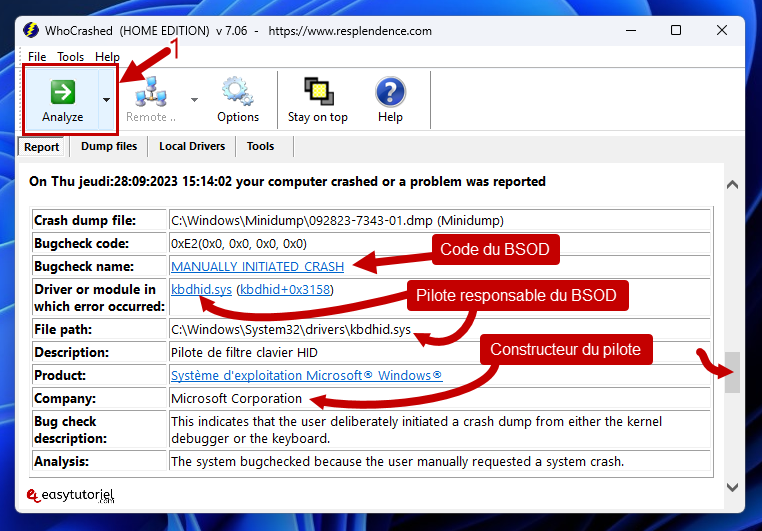Click the Bugcheck name label cell
The image size is (762, 531).
point(100,267)
